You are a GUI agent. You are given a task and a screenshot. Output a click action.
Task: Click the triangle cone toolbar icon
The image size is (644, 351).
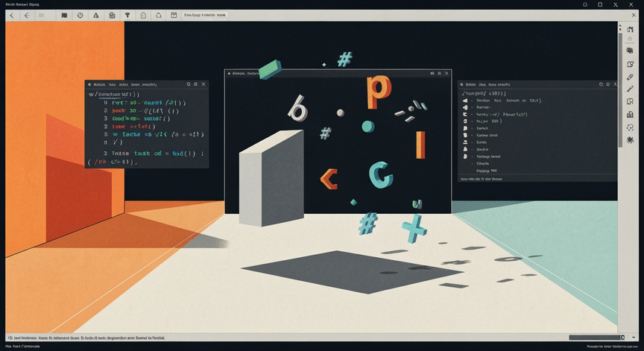(x=95, y=15)
